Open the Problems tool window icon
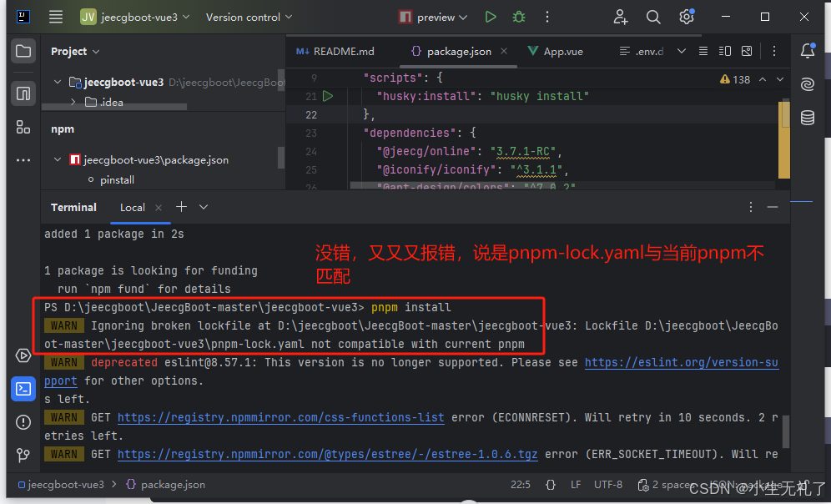 pos(23,422)
